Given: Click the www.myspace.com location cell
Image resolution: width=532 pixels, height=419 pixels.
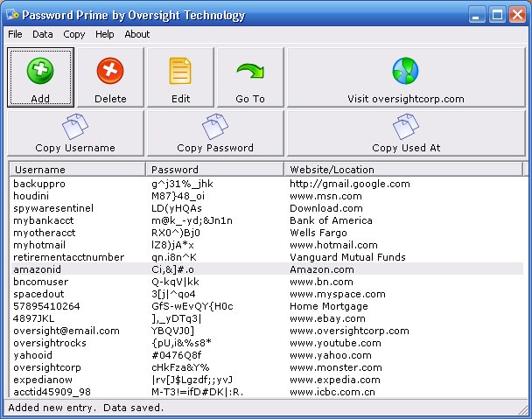Looking at the screenshot, I should (338, 294).
